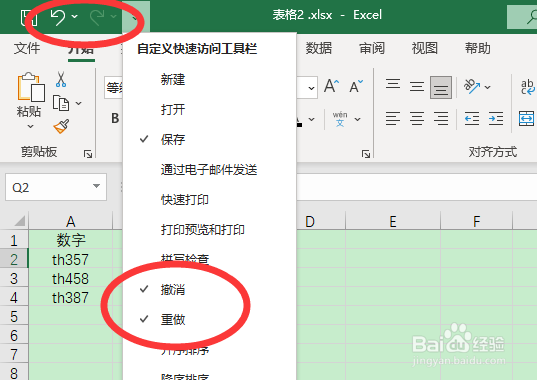The height and width of the screenshot is (380, 537).
Task: Click the Cut scissors icon
Action: tap(61, 79)
